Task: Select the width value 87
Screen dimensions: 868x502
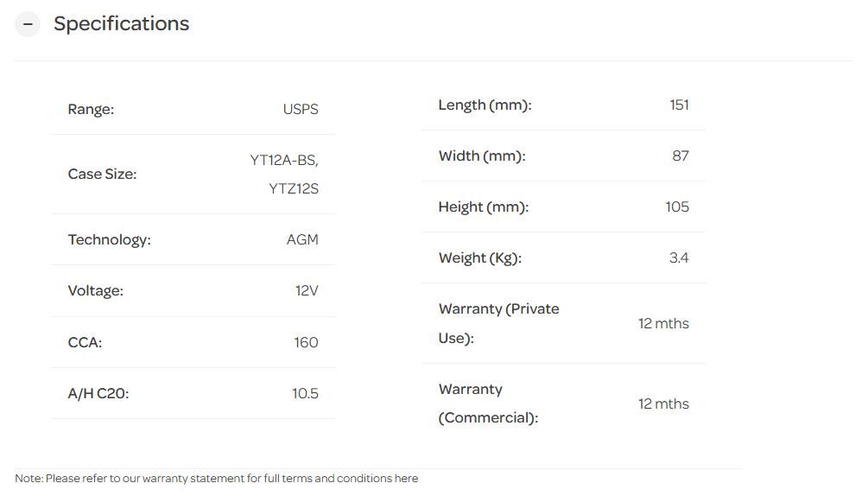Action: pos(681,156)
